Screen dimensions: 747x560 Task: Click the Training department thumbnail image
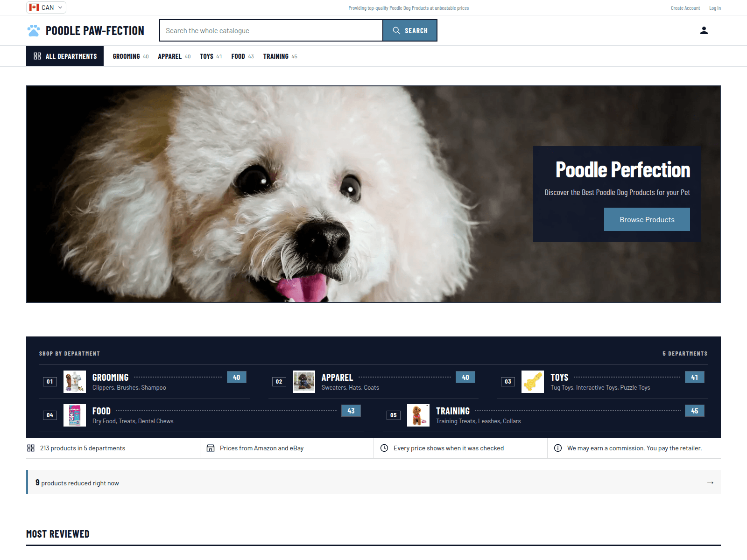[x=418, y=415]
